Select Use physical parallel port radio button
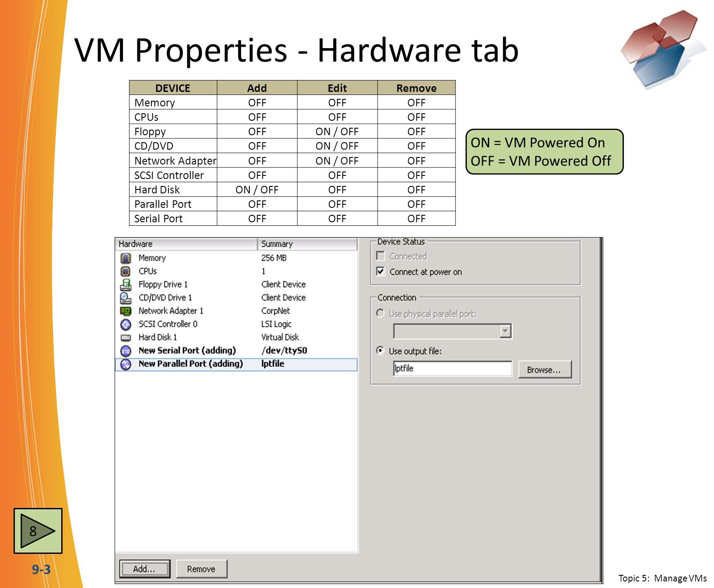Viewport: 714px width, 588px height. coord(380,313)
